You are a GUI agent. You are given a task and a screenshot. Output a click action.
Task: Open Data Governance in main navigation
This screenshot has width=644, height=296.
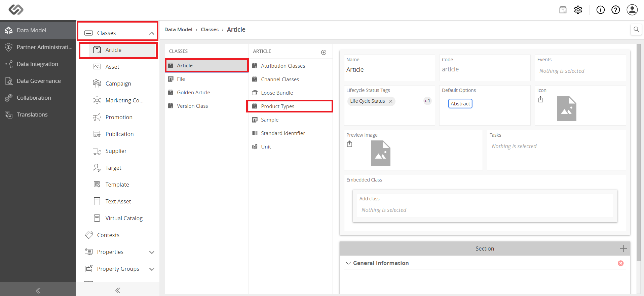pyautogui.click(x=38, y=81)
